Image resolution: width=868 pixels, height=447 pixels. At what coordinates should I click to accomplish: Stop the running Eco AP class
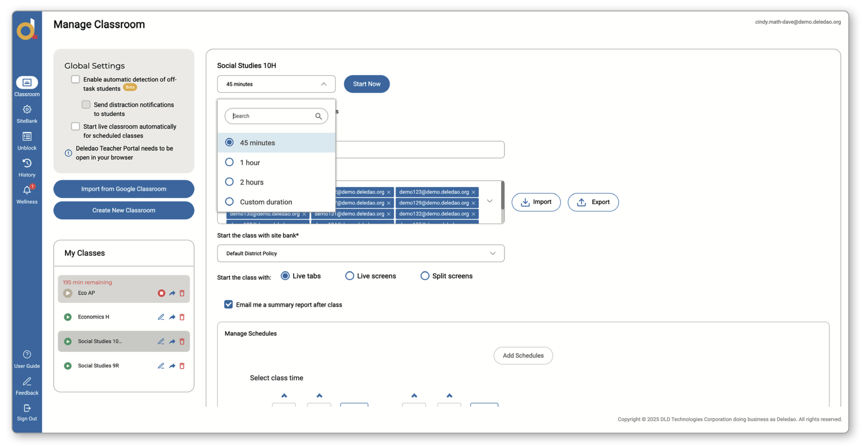[x=161, y=293]
